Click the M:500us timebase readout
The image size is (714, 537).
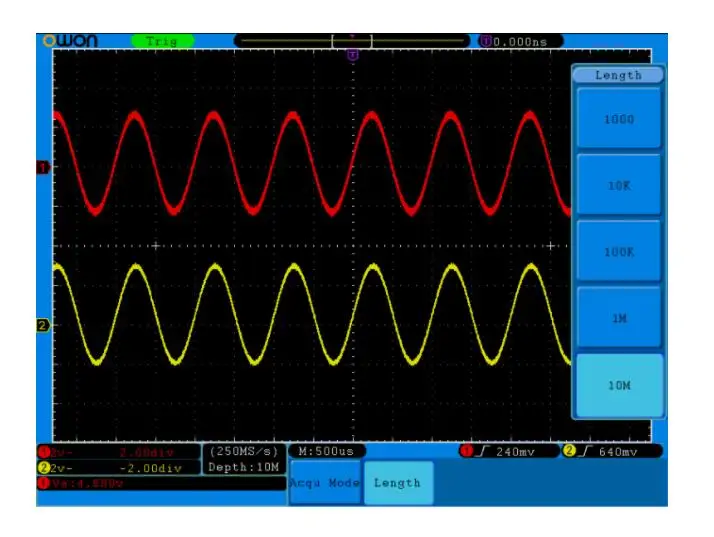point(326,451)
